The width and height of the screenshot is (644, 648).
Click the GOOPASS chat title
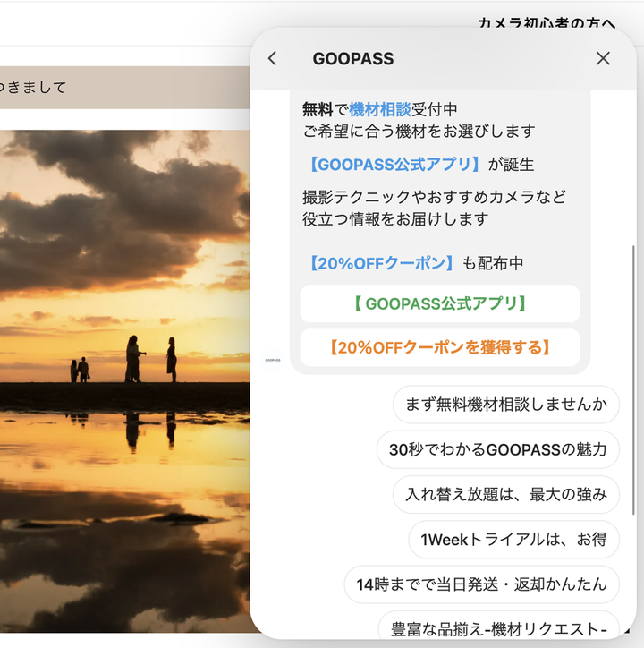[353, 59]
